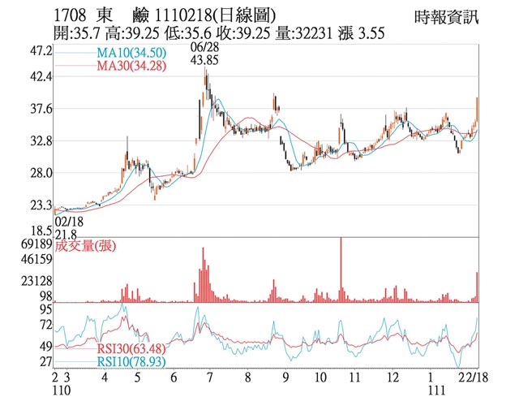Click the 47.2 price axis label

tap(41, 50)
